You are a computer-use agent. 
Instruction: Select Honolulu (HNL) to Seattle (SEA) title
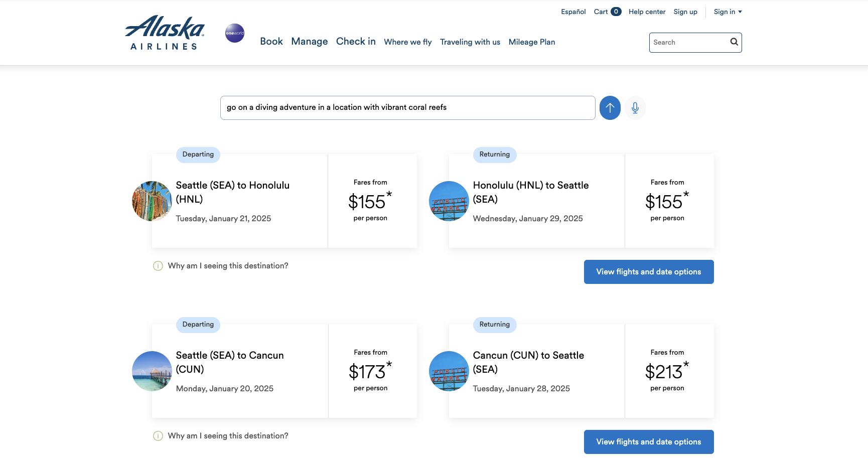click(531, 192)
